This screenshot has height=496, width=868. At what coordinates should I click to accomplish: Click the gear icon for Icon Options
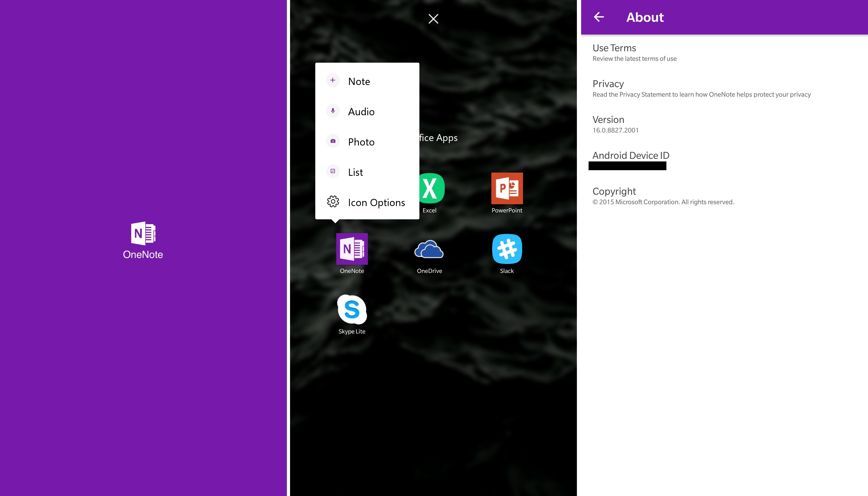[333, 201]
